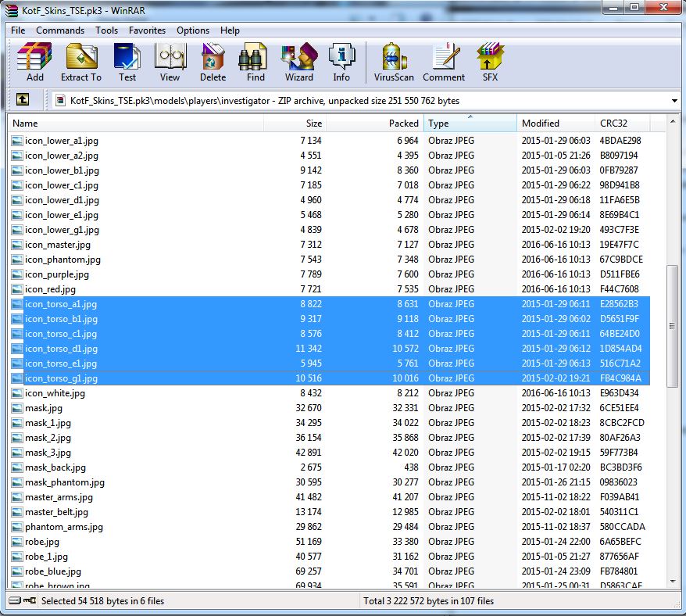Click file icon of icon_master.jpg
686x616 pixels.
tap(17, 245)
